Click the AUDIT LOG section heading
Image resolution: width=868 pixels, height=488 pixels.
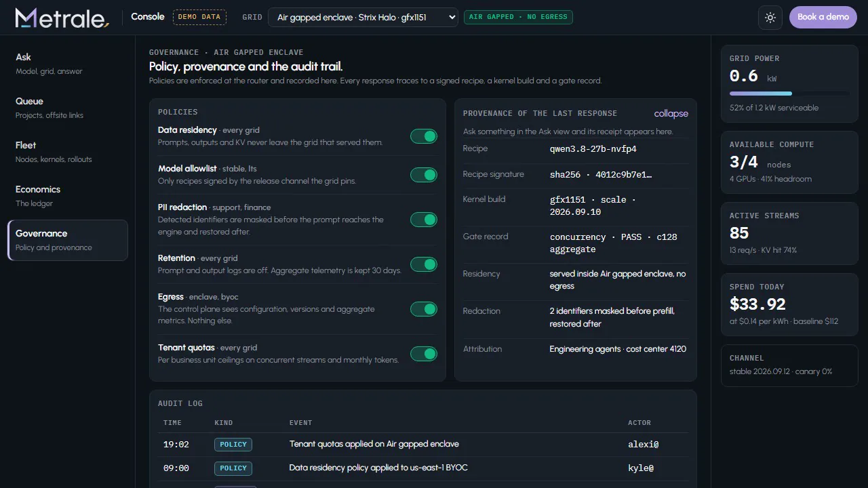[x=180, y=403]
